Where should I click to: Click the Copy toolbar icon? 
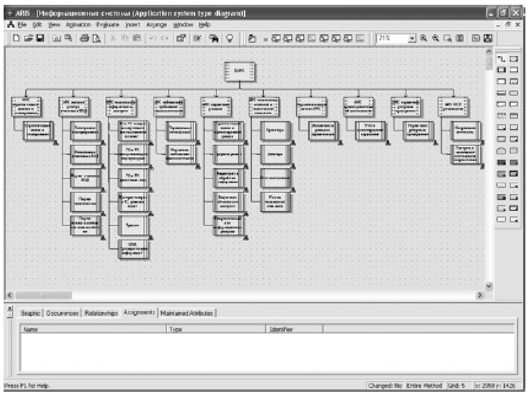click(x=125, y=39)
